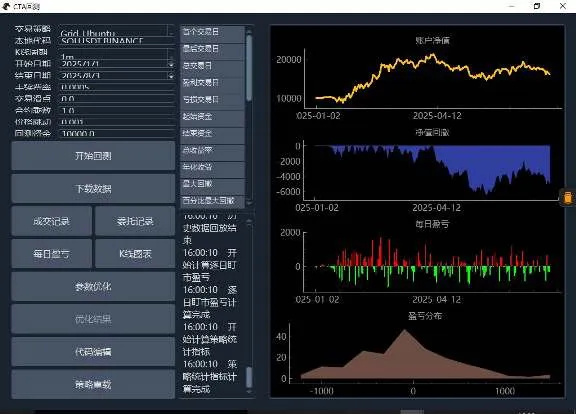This screenshot has height=414, width=576.
Task: Click the 回测资金 field showing 10000.0
Action: tap(117, 133)
